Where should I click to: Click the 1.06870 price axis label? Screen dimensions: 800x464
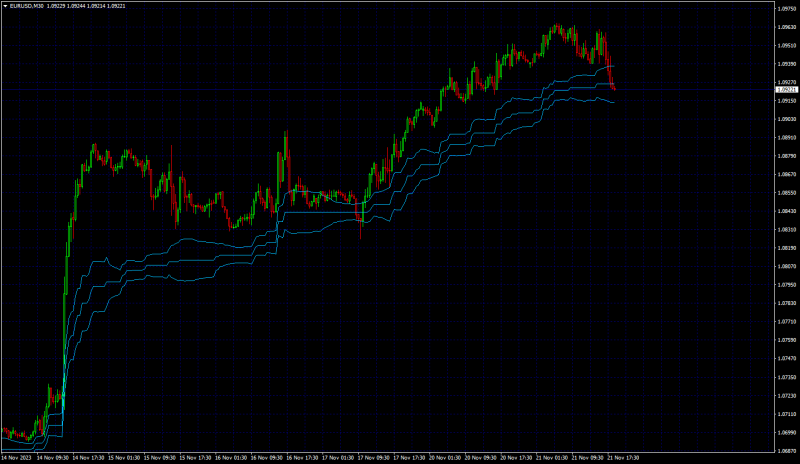click(x=787, y=451)
